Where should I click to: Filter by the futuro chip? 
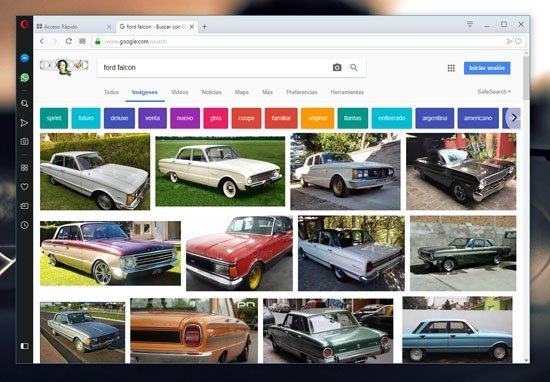[x=86, y=118]
